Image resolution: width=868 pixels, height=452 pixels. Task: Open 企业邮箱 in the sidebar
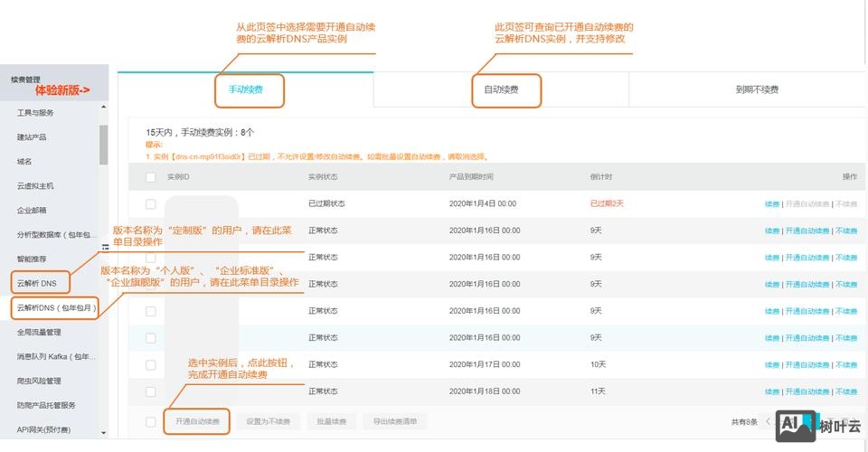click(x=32, y=211)
